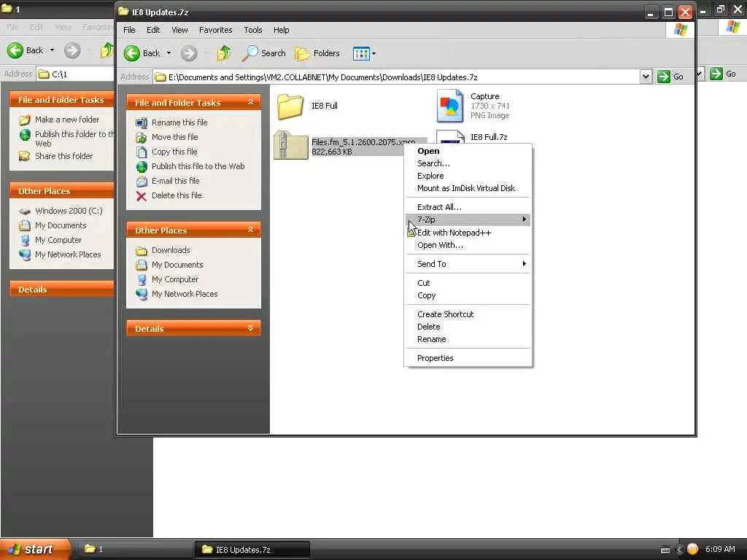The width and height of the screenshot is (747, 560).
Task: Choose Mount as ImDisk Virtual Disk
Action: [468, 188]
